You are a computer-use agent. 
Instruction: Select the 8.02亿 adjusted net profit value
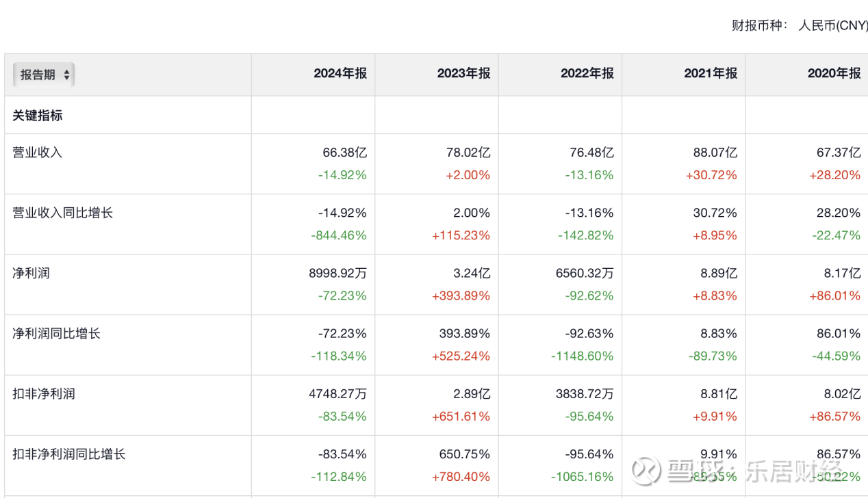click(842, 393)
